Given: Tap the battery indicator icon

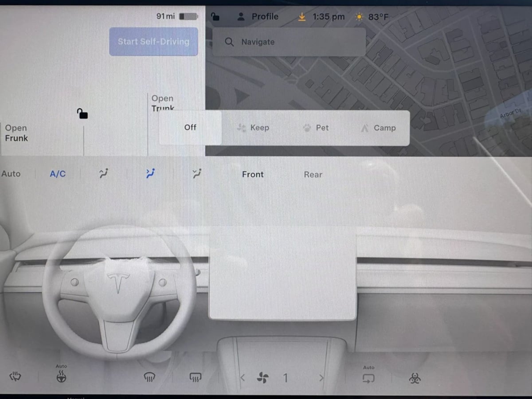Looking at the screenshot, I should [188, 16].
